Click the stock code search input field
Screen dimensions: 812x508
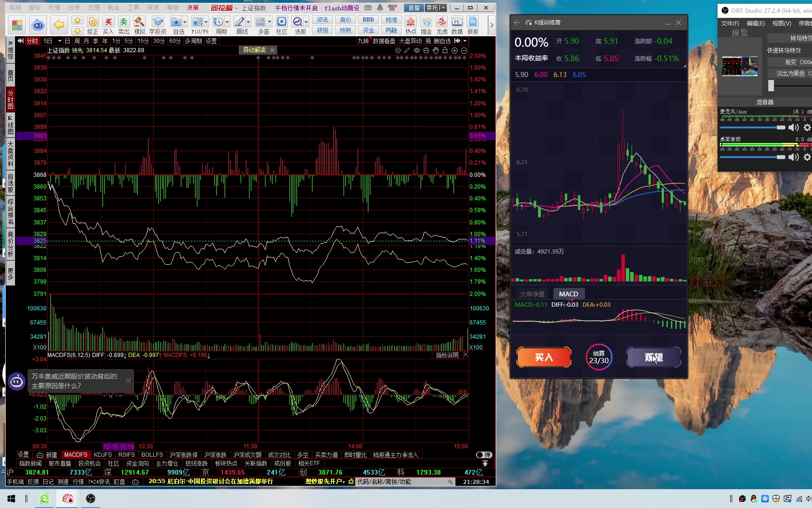click(x=402, y=482)
